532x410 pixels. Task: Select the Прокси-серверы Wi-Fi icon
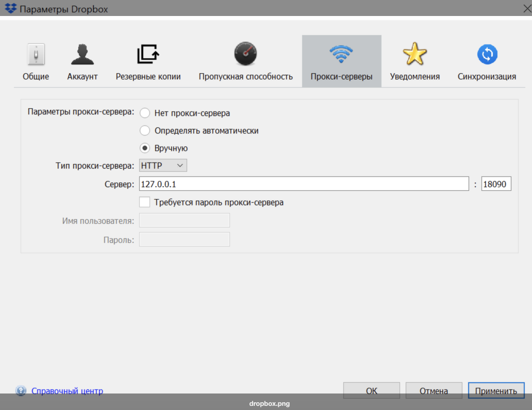pos(341,54)
